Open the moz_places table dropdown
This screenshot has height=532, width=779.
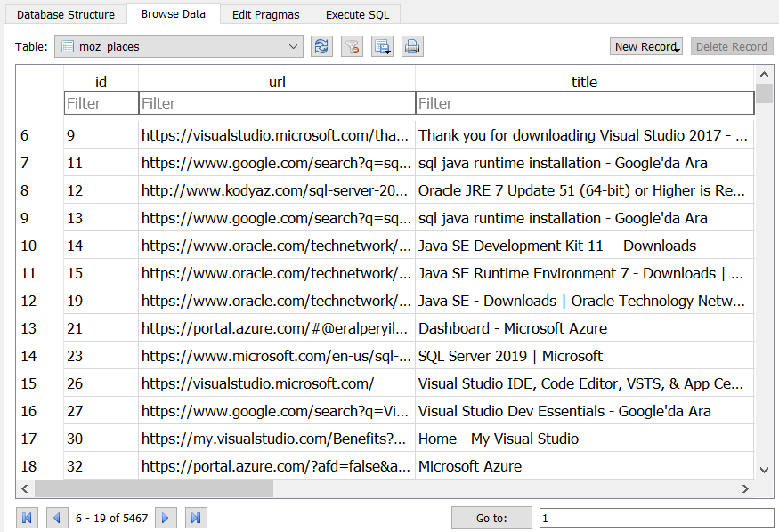coord(179,46)
